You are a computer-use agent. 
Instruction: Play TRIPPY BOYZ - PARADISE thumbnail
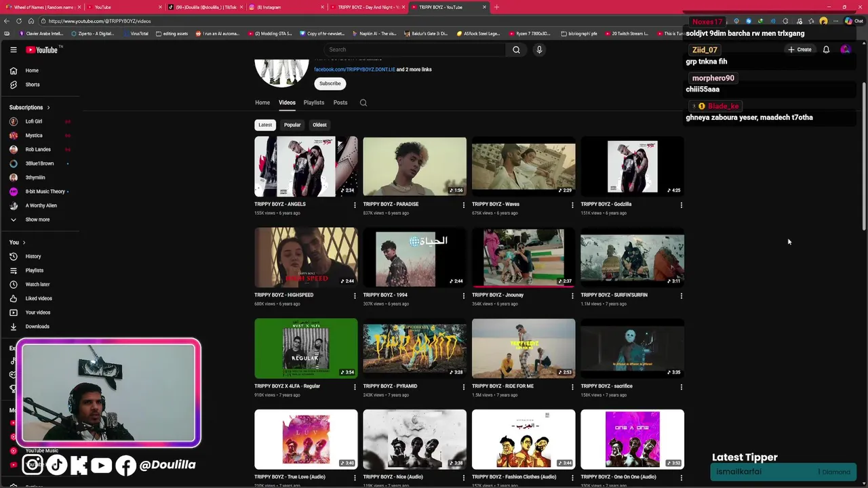[x=414, y=167]
